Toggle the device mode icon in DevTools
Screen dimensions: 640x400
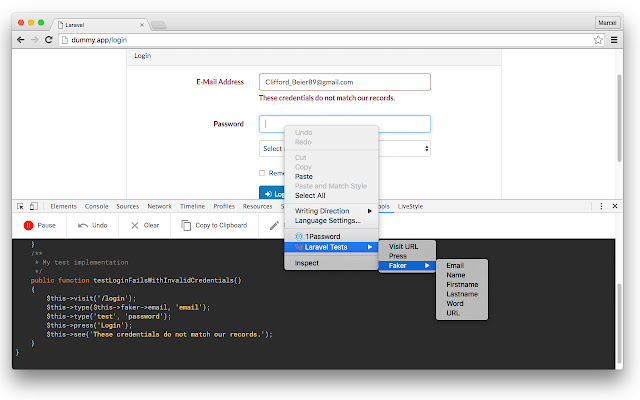click(x=33, y=206)
